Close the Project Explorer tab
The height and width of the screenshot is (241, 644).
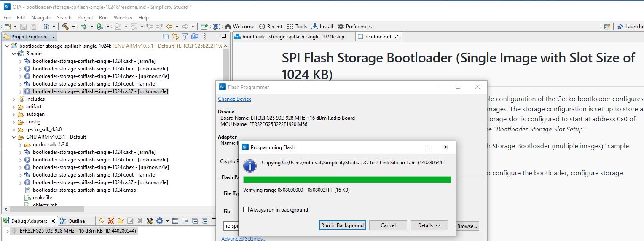[52, 37]
